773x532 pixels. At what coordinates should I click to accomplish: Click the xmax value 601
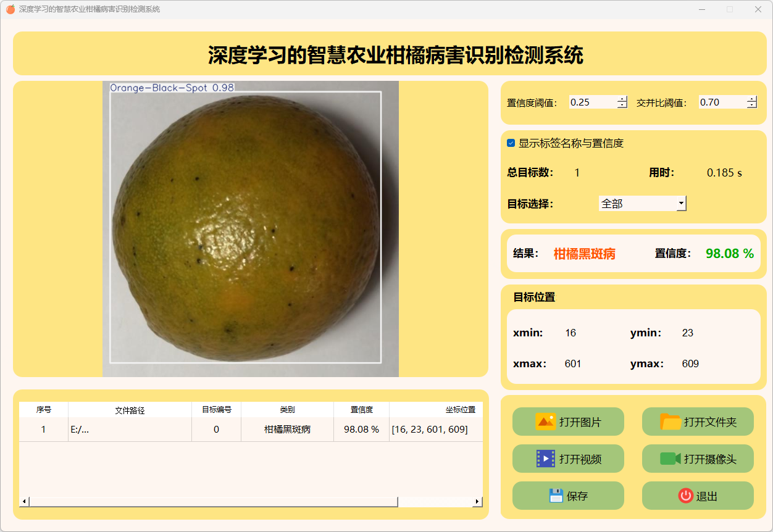573,364
